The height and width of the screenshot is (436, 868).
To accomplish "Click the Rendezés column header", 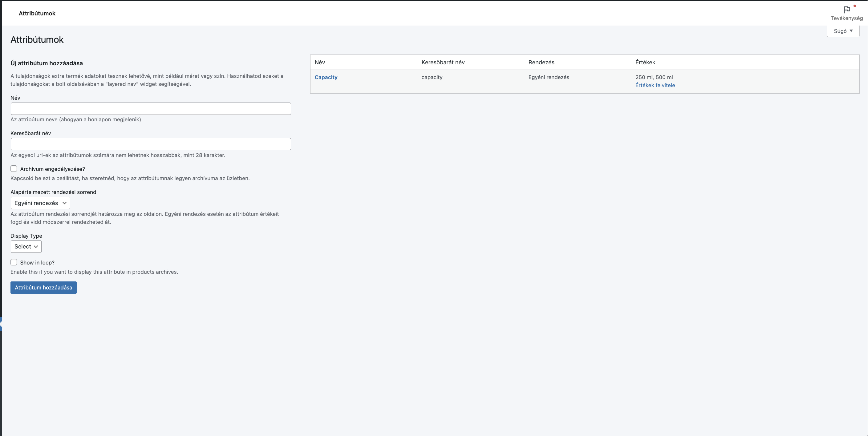I will tap(541, 62).
